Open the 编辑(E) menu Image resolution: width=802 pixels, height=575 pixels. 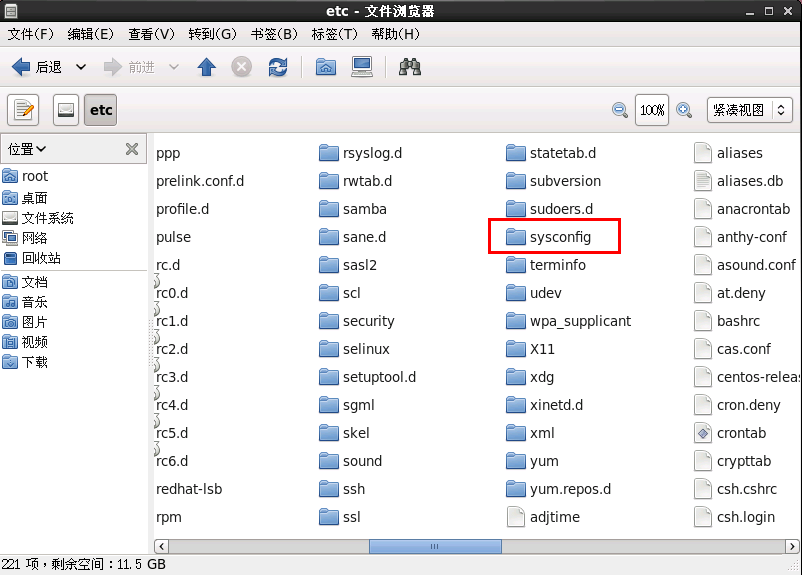(x=91, y=34)
